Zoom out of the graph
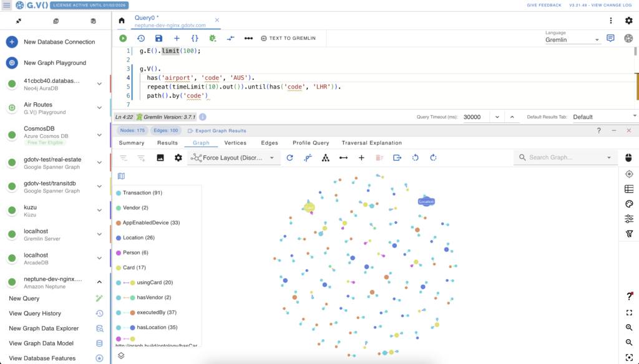The height and width of the screenshot is (364, 639). [x=629, y=342]
